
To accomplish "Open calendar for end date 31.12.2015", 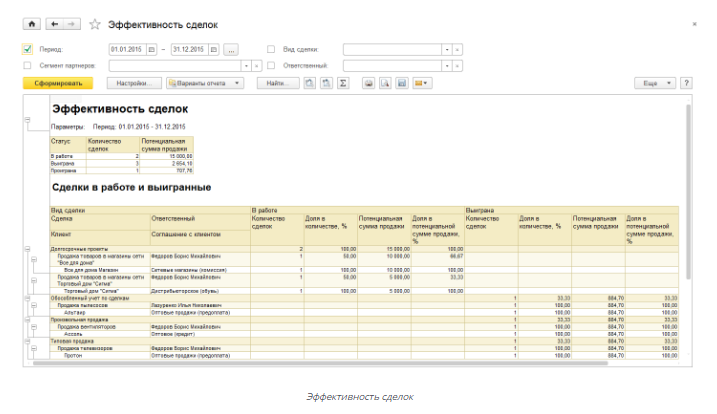I will coord(214,49).
